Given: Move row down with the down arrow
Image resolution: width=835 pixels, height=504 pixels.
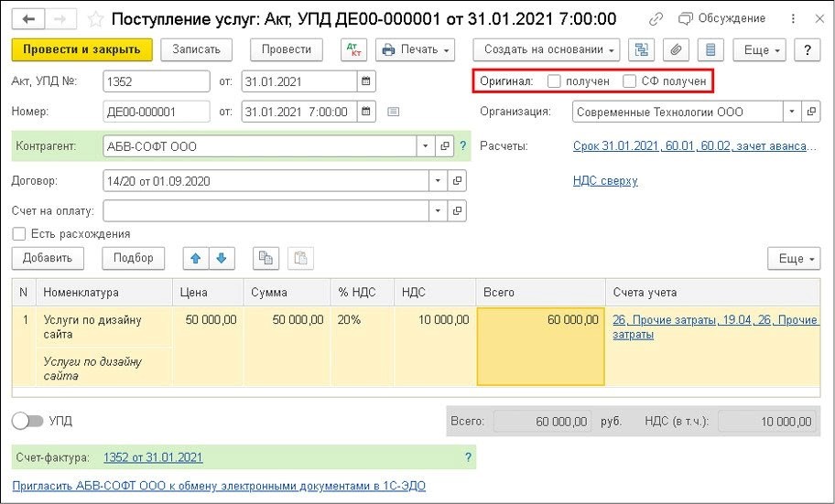Looking at the screenshot, I should (220, 259).
